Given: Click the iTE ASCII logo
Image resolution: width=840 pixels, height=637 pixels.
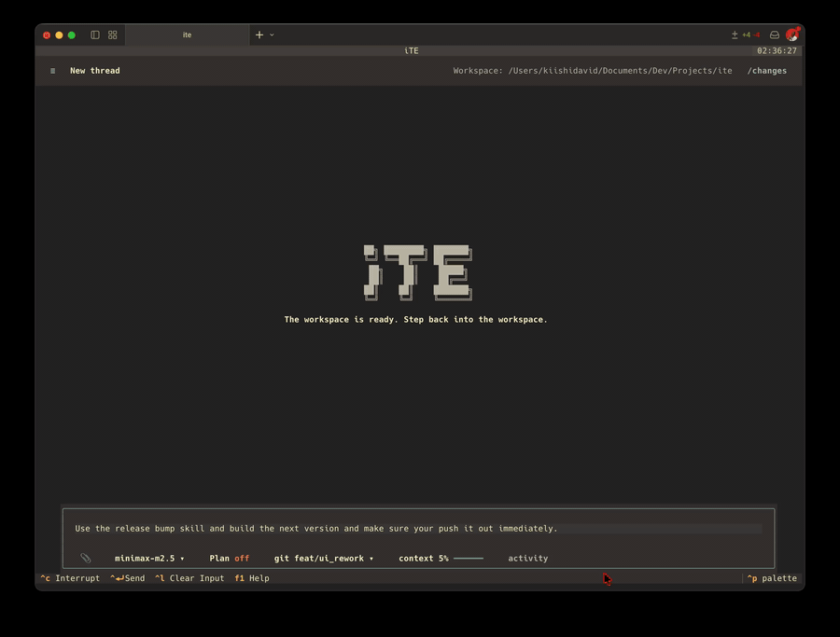Looking at the screenshot, I should point(418,272).
